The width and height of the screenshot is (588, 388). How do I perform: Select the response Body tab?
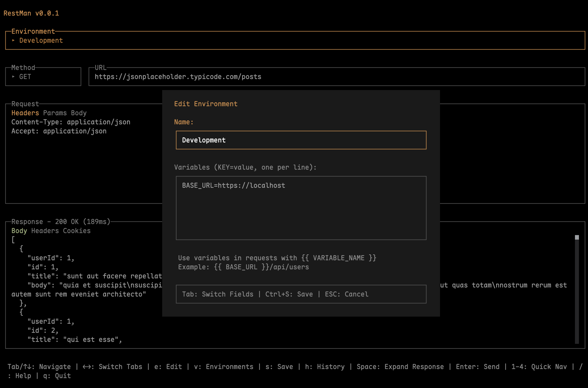click(19, 231)
